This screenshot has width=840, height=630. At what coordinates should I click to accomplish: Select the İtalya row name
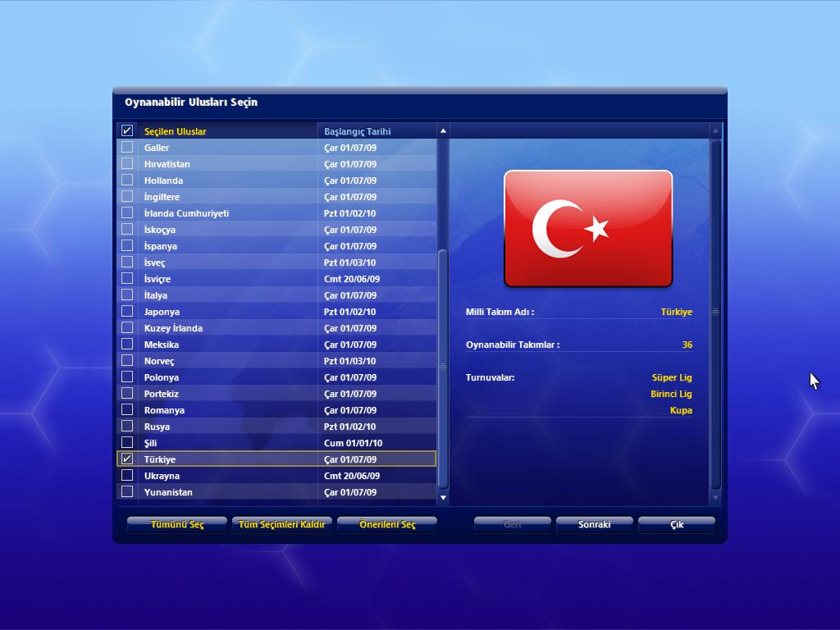pyautogui.click(x=155, y=295)
